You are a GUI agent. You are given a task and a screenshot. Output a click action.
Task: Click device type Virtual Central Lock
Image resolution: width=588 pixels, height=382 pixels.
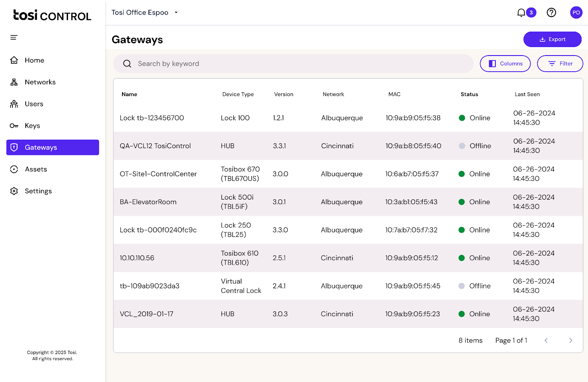tap(241, 286)
